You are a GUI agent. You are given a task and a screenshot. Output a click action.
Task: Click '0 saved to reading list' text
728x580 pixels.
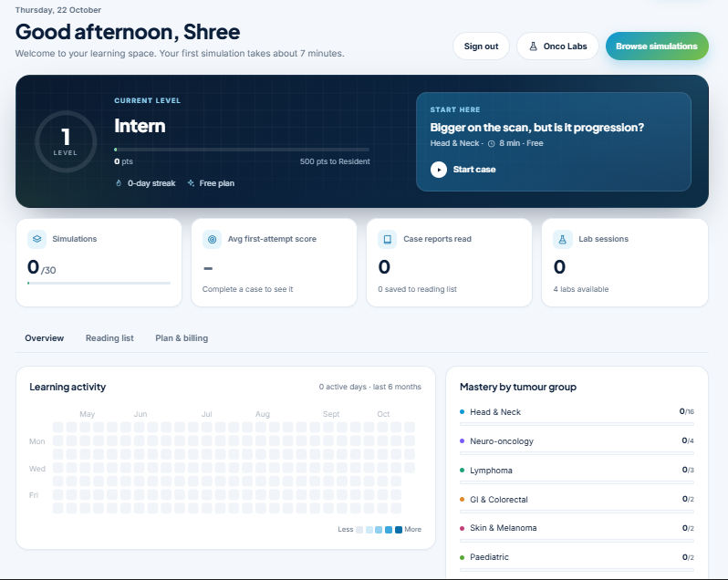point(418,289)
